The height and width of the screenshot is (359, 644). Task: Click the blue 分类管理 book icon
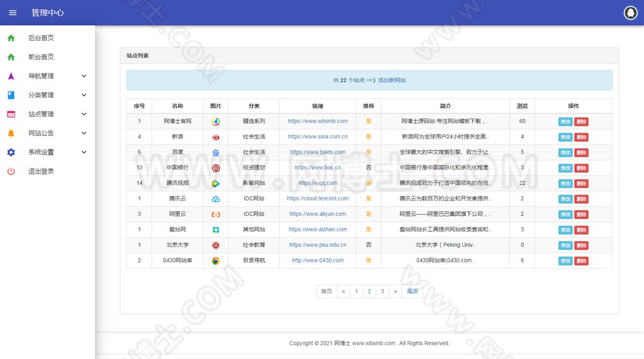click(11, 95)
